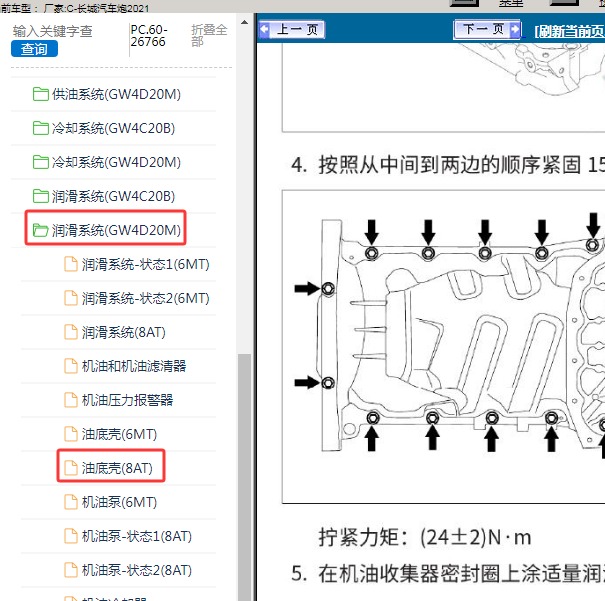Select 供油系统(GW4D20M) tree entry
The width and height of the screenshot is (605, 601).
(116, 94)
